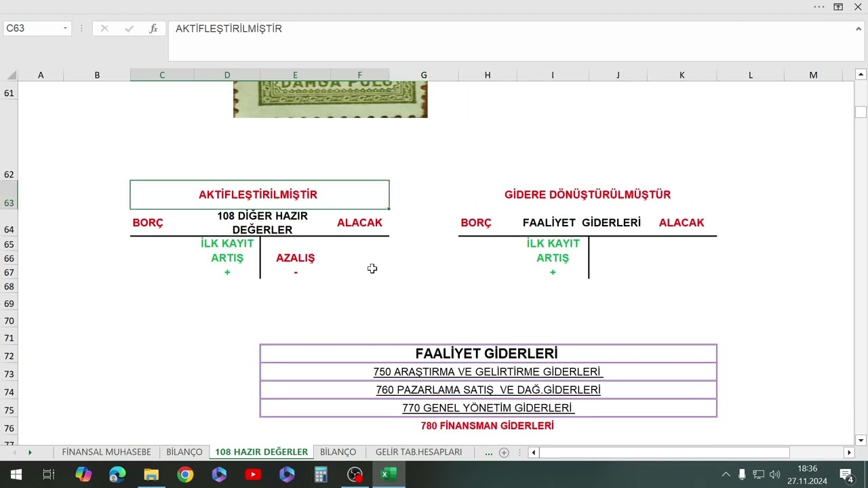Switch to the GELİR TAB.HESAPLARI sheet tab

tap(418, 452)
